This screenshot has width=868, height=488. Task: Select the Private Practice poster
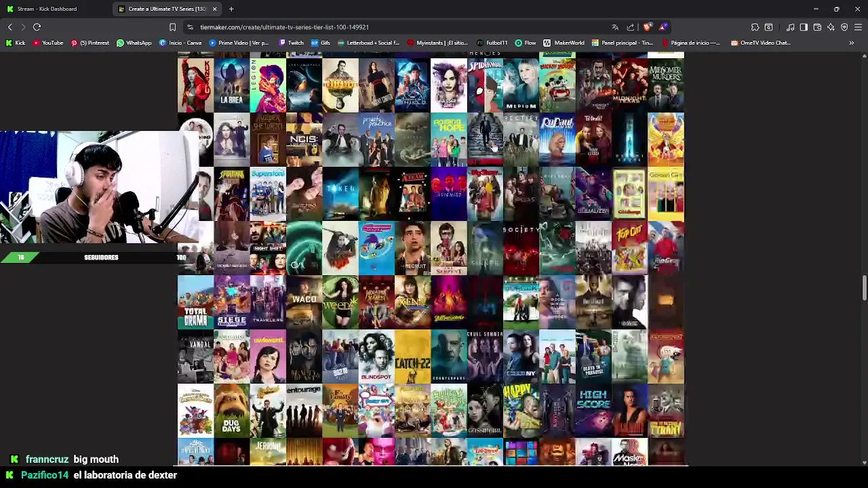click(x=376, y=139)
